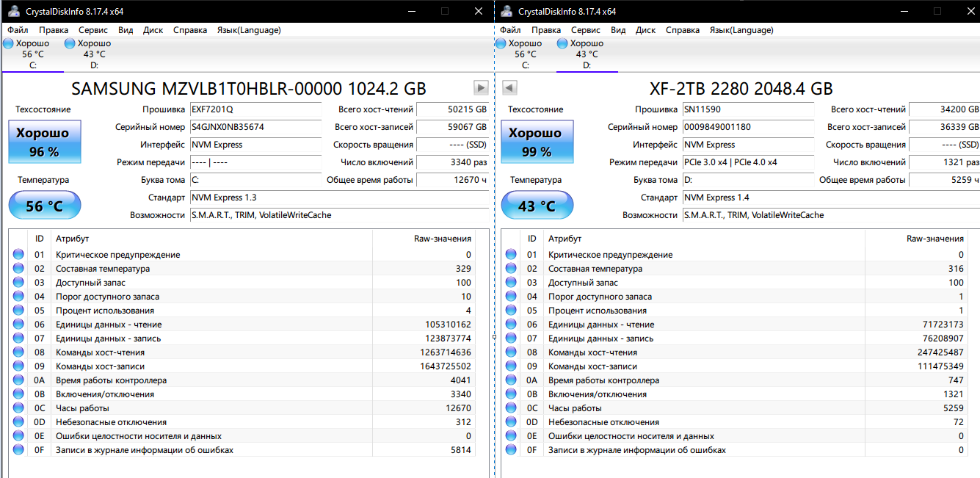Click the CrystalDiskInfo app icon in left window title bar

click(13, 11)
